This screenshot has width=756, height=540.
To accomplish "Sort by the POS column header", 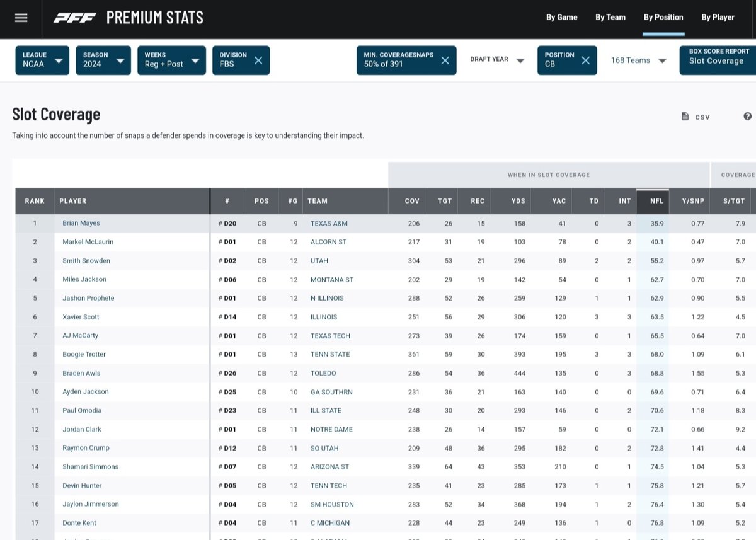I will [x=261, y=201].
